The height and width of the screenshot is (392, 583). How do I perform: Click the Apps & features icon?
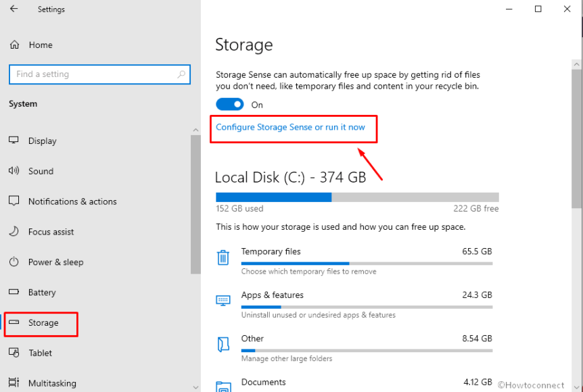223,301
